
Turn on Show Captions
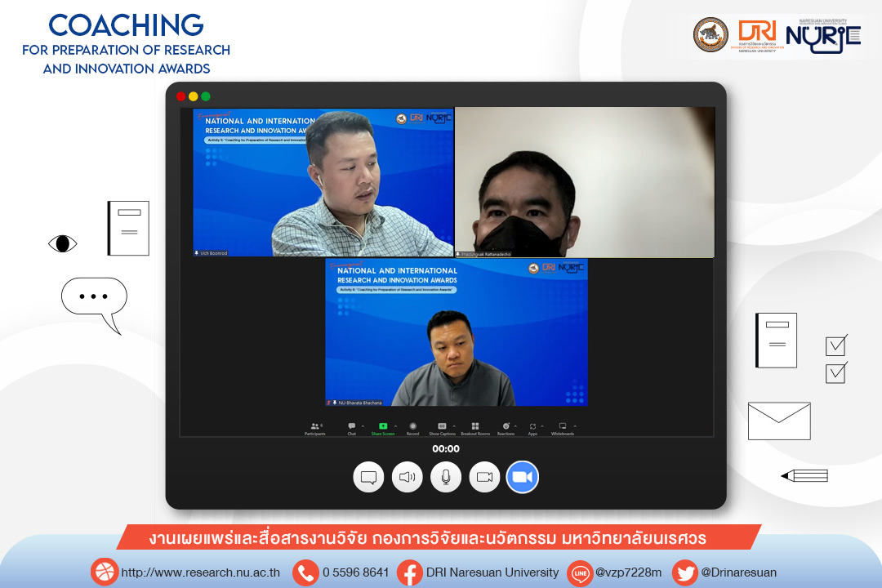coord(442,429)
